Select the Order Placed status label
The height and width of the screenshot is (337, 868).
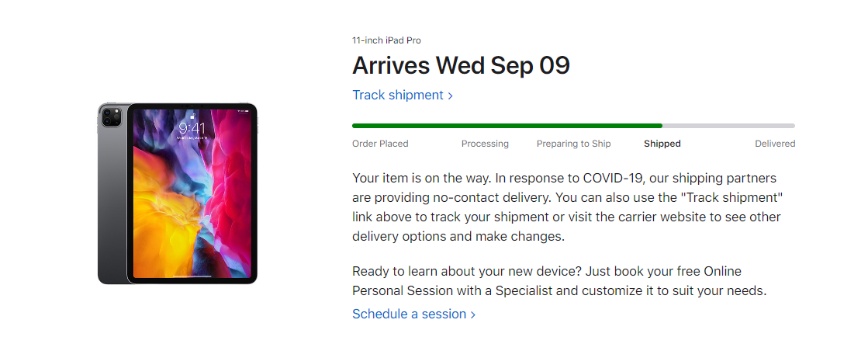pyautogui.click(x=380, y=144)
